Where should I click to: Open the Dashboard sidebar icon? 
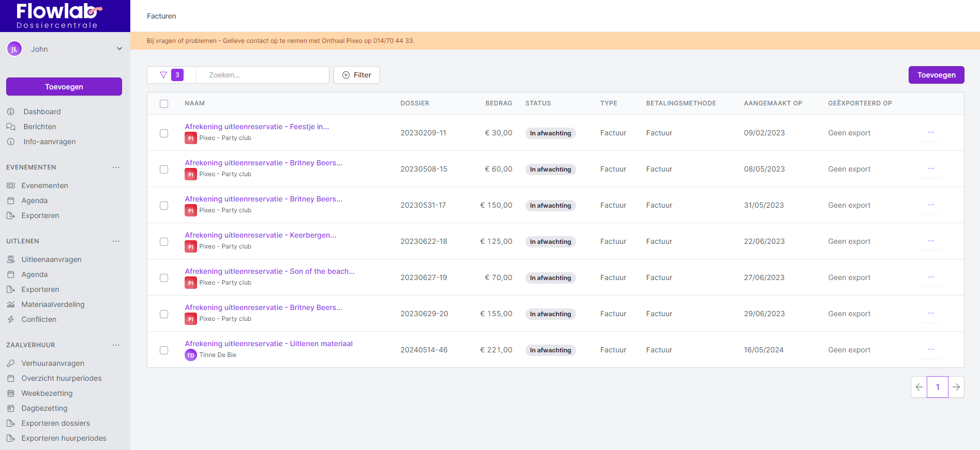[x=11, y=112]
